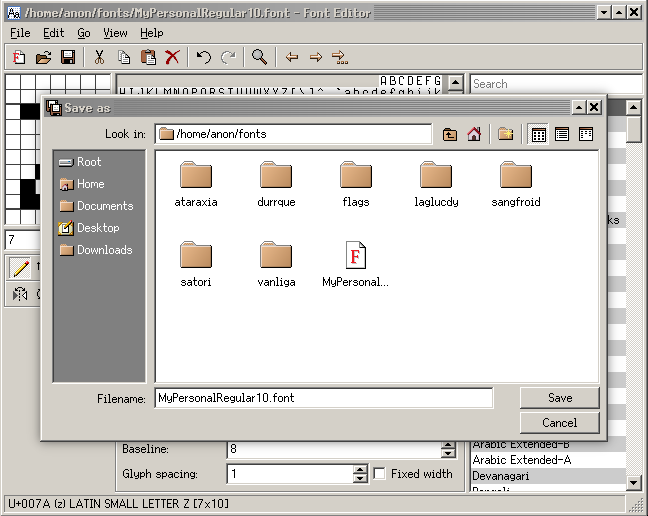Select Documents in the sidebar locations
The height and width of the screenshot is (516, 648).
point(104,206)
